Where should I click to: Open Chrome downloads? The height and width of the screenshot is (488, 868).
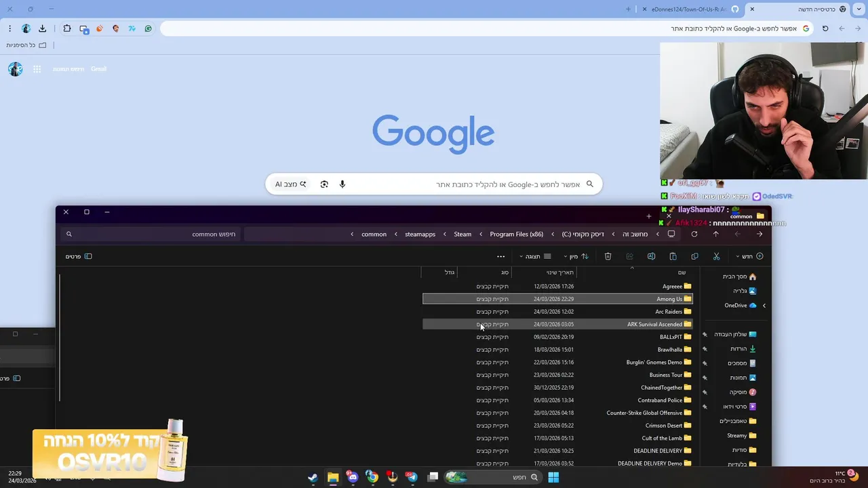tap(42, 28)
